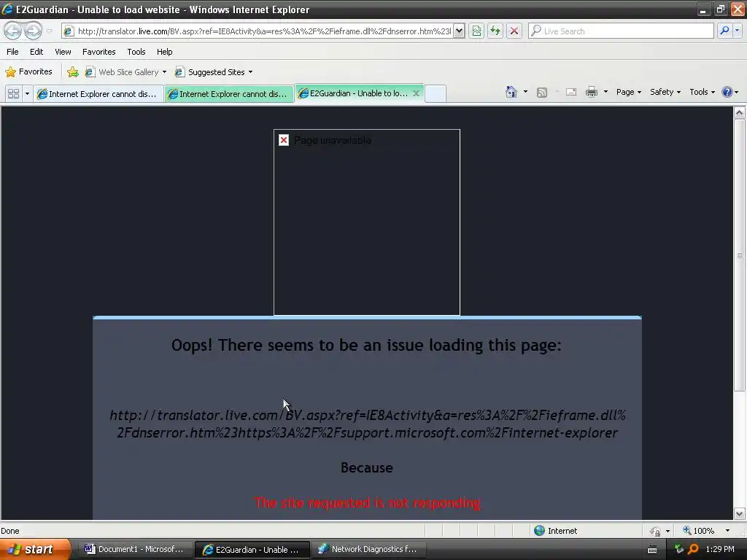Open a new blank tab
The image size is (747, 560).
(435, 94)
